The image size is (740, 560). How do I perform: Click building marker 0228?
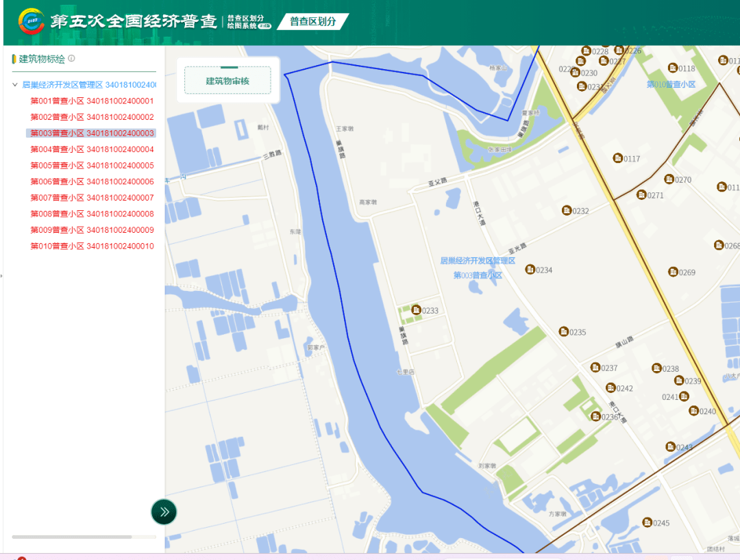pos(586,51)
